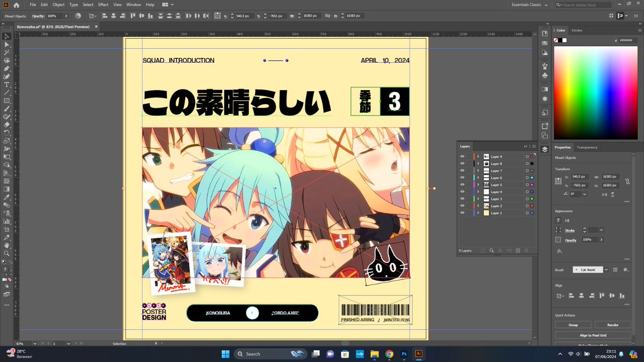Click the Delete Selection trash icon in Layers
This screenshot has height=362, width=644.
[526, 250]
